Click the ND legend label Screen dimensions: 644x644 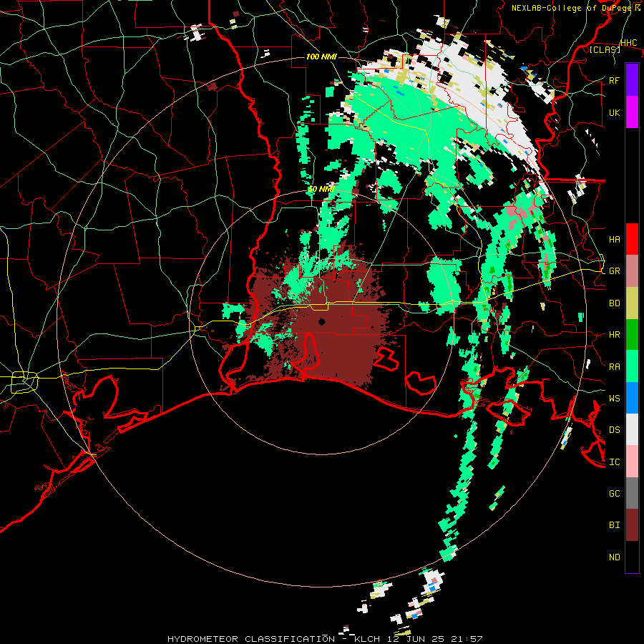tap(614, 557)
